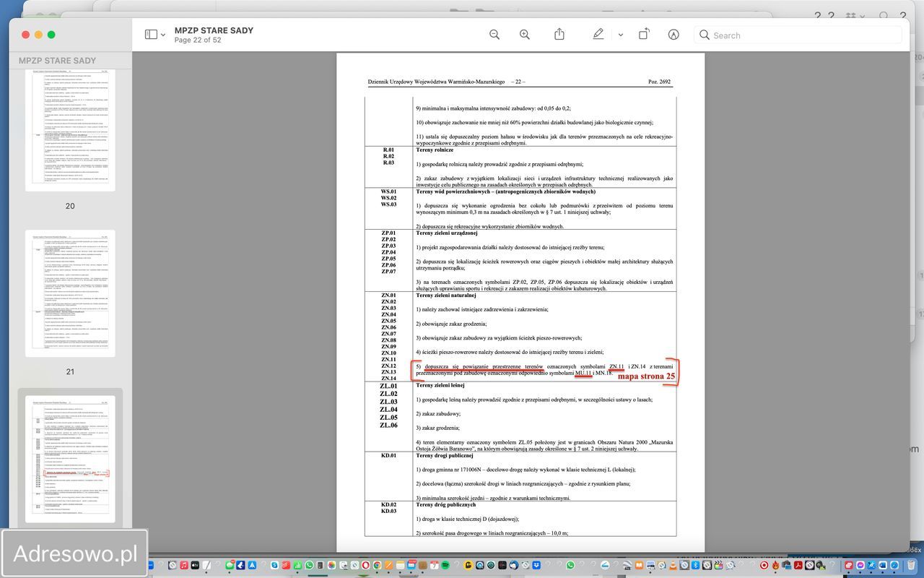This screenshot has width=924, height=578.
Task: Open Microsoft Word from the Dock
Action: coord(883,565)
